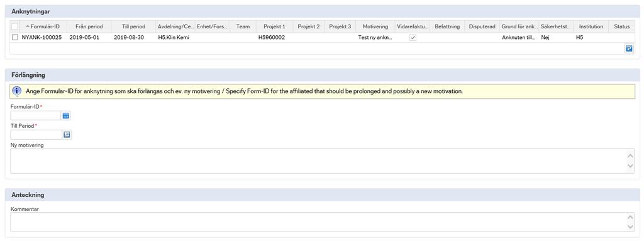Click Kommentar scrollbar up arrow
The width and height of the screenshot is (644, 241).
[631, 217]
